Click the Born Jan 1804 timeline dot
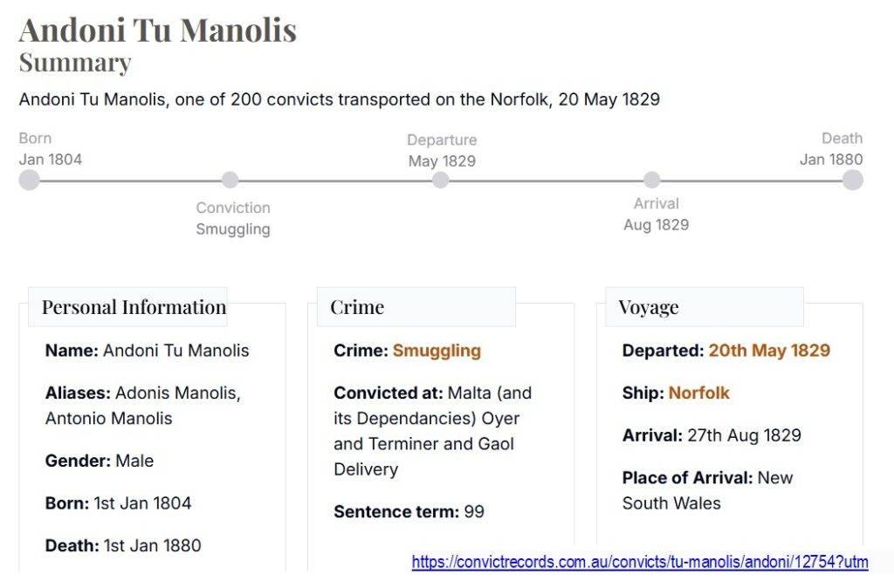The image size is (894, 588). tap(29, 180)
